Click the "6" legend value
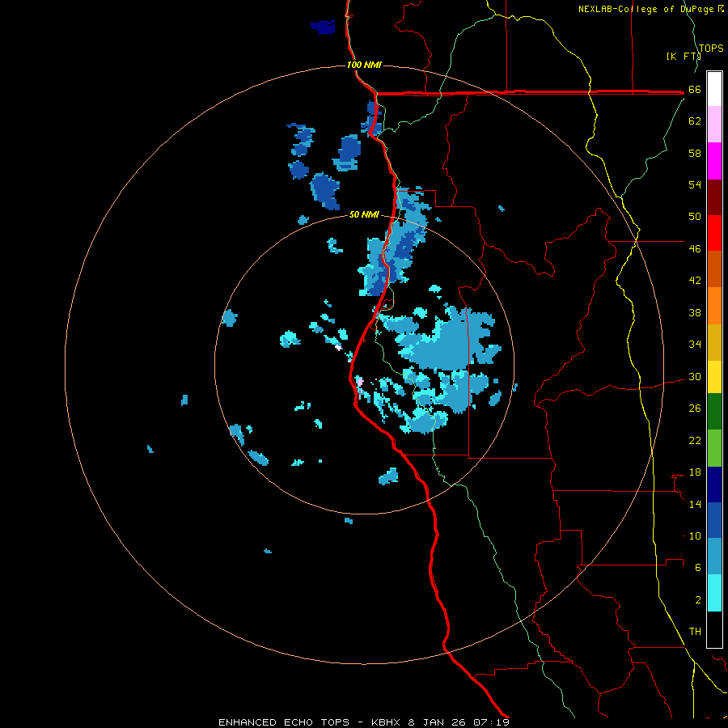The height and width of the screenshot is (728, 728). pos(698,568)
